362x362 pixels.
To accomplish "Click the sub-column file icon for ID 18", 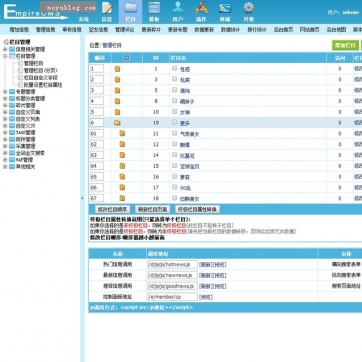I will pyautogui.click(x=122, y=198).
